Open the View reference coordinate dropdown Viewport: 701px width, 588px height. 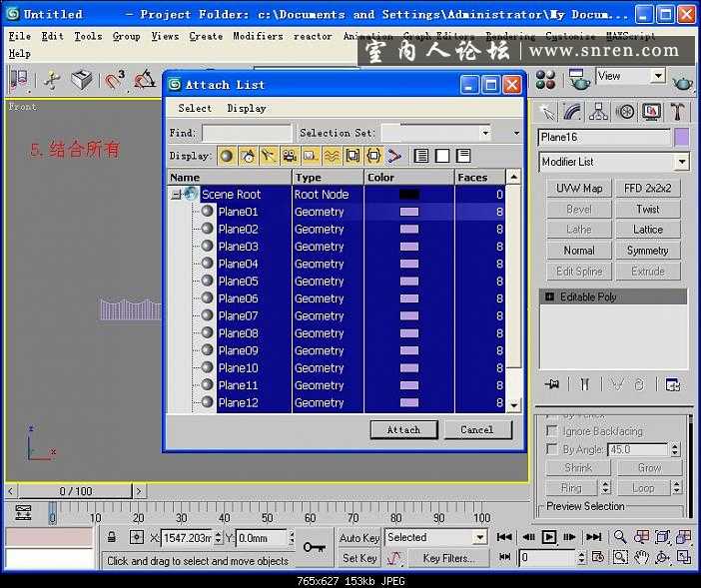pyautogui.click(x=658, y=76)
